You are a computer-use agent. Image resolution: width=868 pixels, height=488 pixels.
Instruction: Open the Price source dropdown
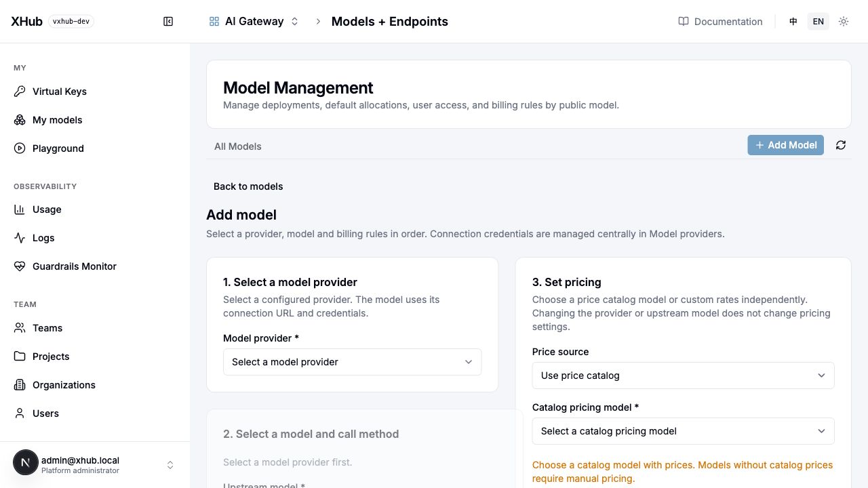click(683, 375)
